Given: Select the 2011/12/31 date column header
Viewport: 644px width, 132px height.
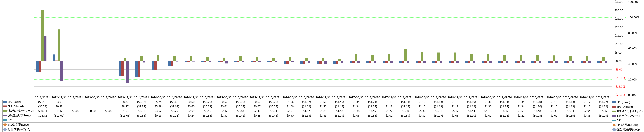Looking at the screenshot, I should click(43, 97).
